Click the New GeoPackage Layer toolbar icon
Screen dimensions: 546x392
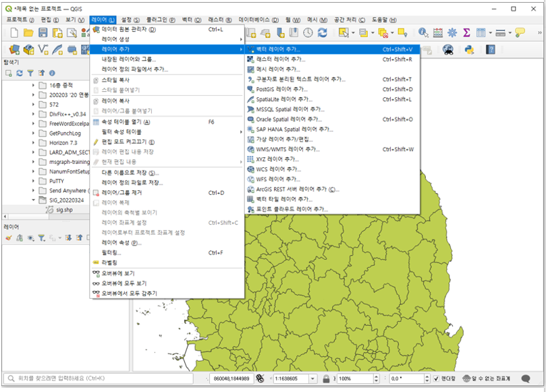click(28, 50)
